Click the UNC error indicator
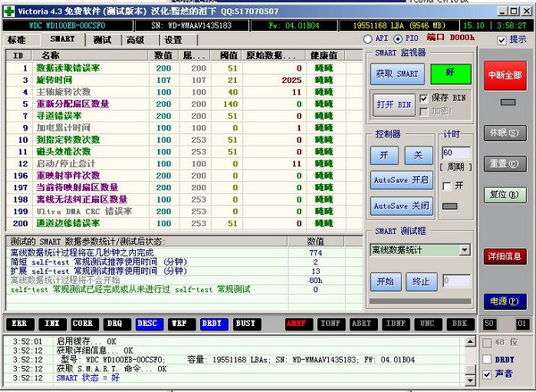This screenshot has height=392, width=536. click(425, 323)
